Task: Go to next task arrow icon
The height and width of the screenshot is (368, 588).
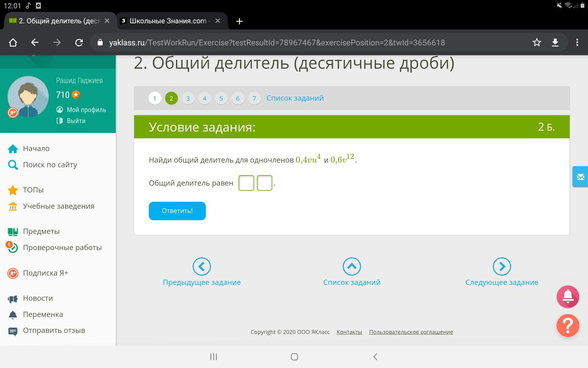Action: [502, 266]
